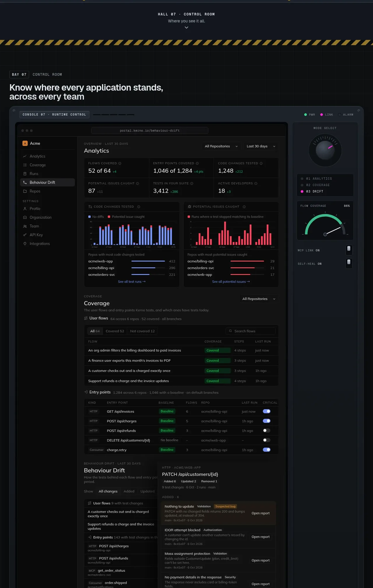Open the All Repositories dropdown in Coverage

(x=258, y=299)
